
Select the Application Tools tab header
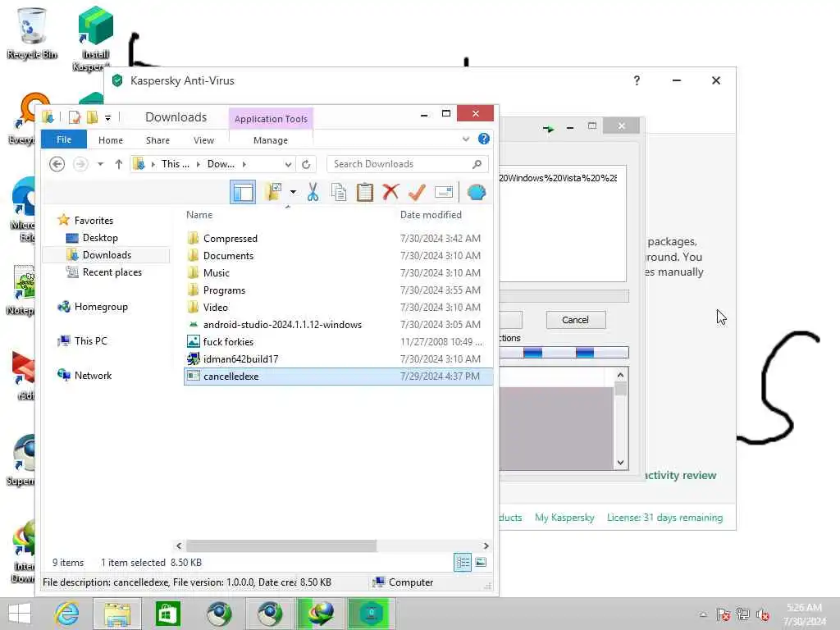(x=271, y=119)
